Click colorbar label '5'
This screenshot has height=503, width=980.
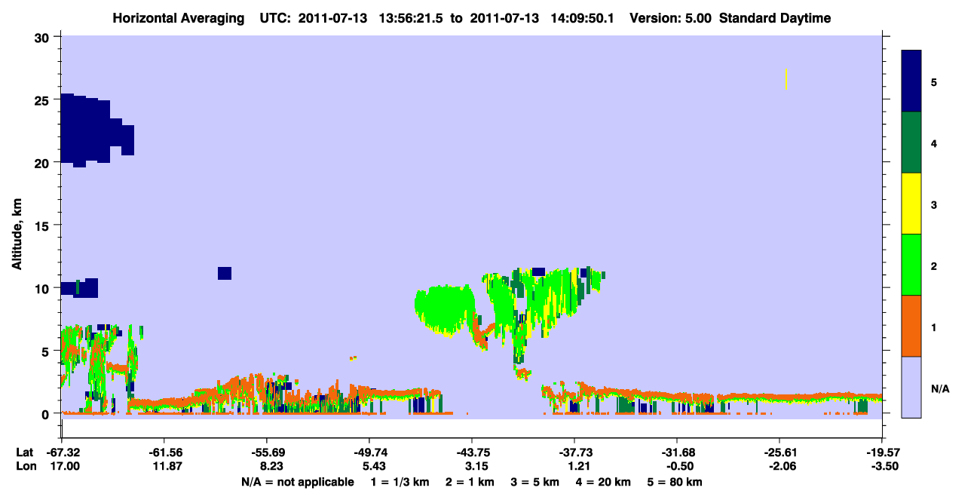point(934,81)
